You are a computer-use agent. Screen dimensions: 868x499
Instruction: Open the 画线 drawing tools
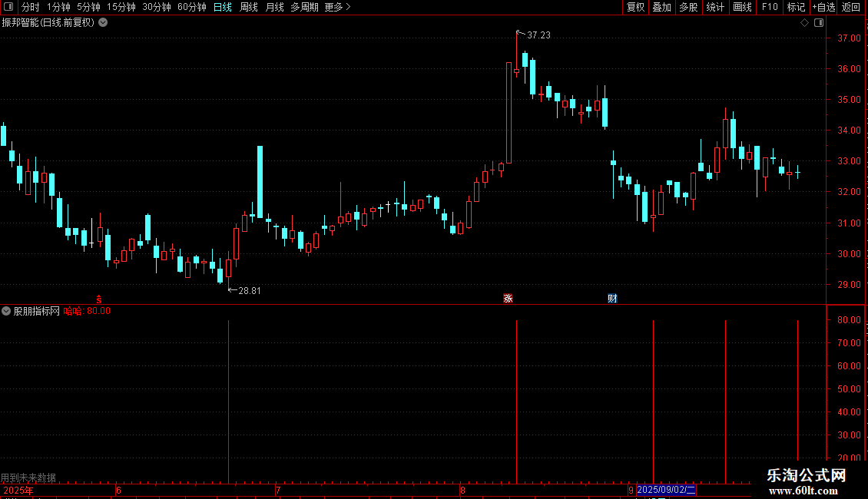coord(742,7)
